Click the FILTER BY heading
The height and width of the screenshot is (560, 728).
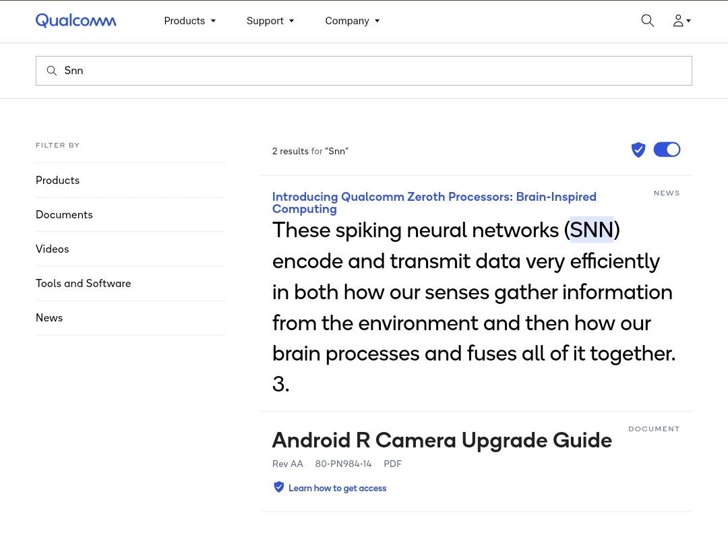coord(57,146)
